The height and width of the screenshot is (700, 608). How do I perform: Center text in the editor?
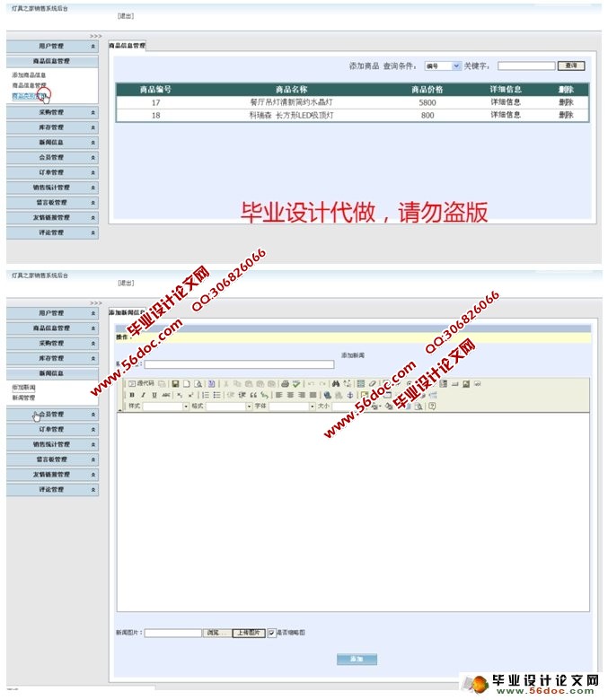290,395
